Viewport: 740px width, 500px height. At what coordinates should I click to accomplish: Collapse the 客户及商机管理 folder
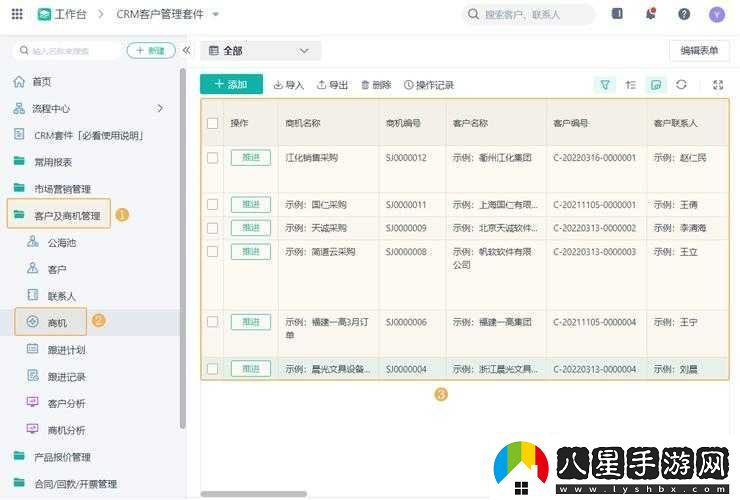pos(59,215)
